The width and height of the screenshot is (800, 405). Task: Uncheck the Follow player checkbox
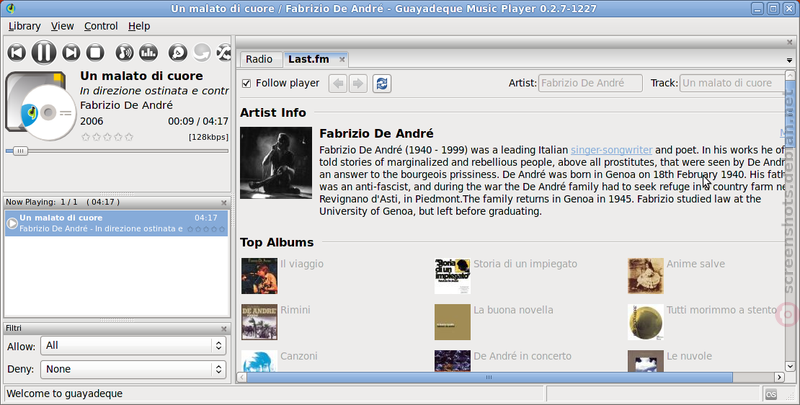[x=246, y=83]
